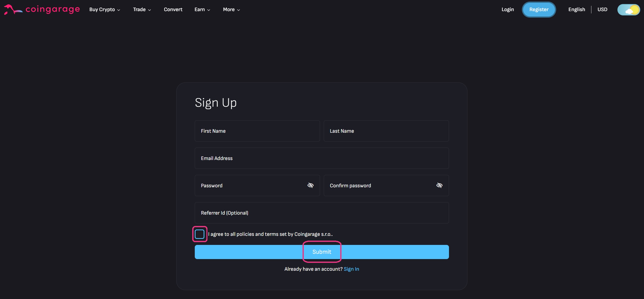Click the Login link
This screenshot has width=644, height=299.
[x=508, y=10]
